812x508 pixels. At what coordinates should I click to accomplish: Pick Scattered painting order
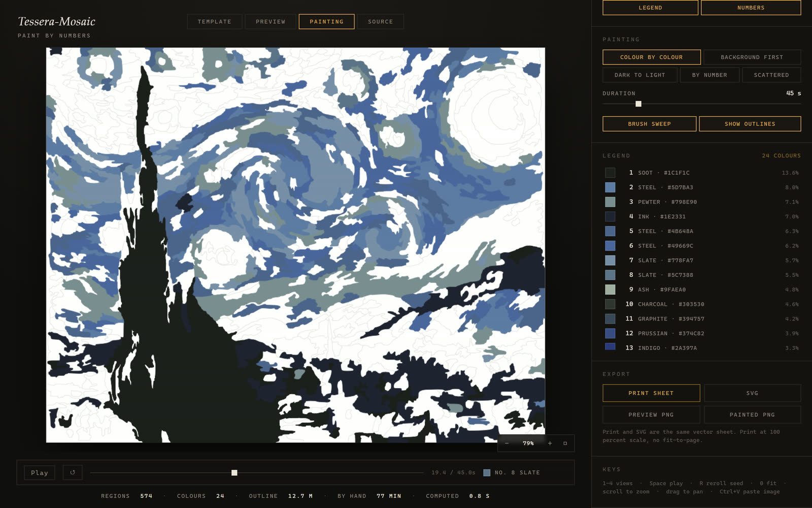[x=771, y=75]
